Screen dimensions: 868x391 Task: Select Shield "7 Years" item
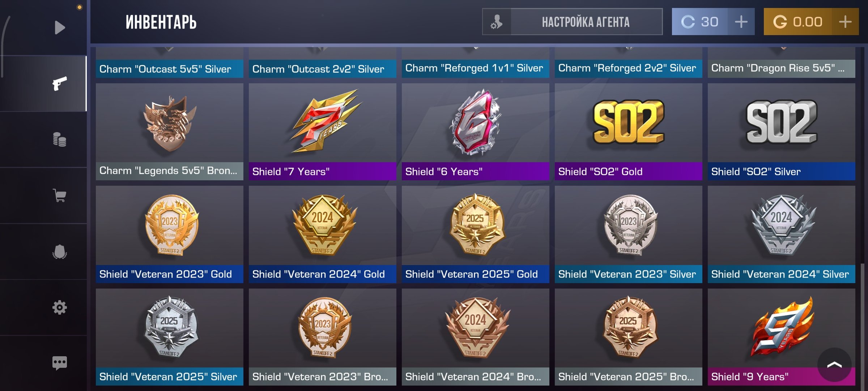tap(323, 132)
